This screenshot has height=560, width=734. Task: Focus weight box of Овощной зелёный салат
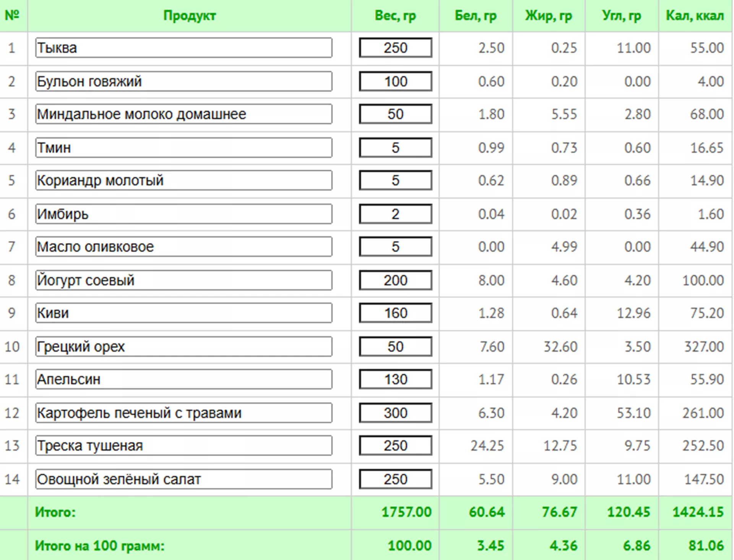coord(395,479)
